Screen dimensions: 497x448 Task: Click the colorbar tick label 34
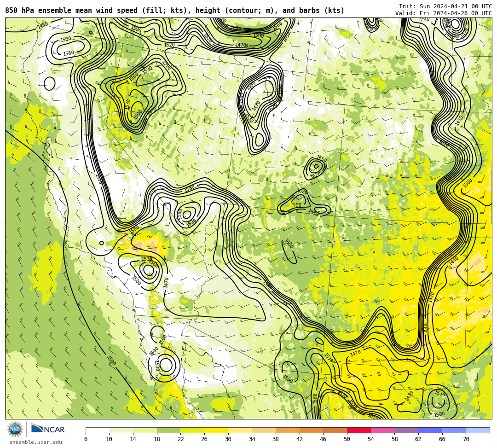[x=252, y=439]
